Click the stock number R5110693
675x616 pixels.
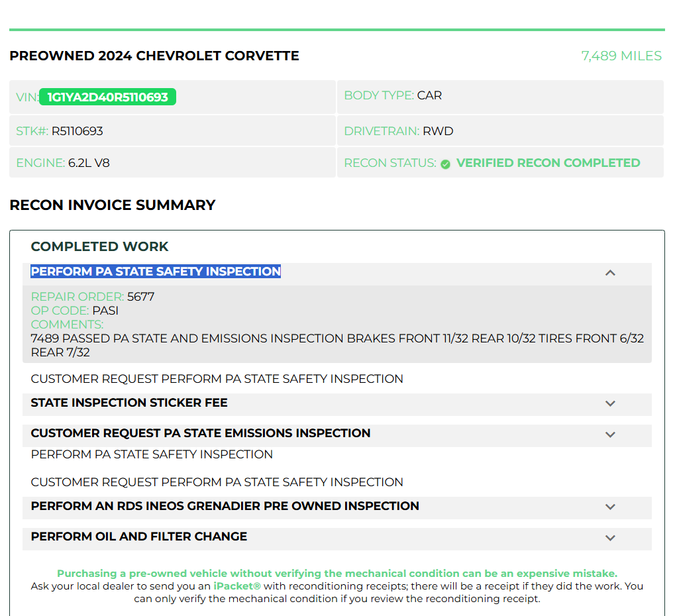(77, 131)
